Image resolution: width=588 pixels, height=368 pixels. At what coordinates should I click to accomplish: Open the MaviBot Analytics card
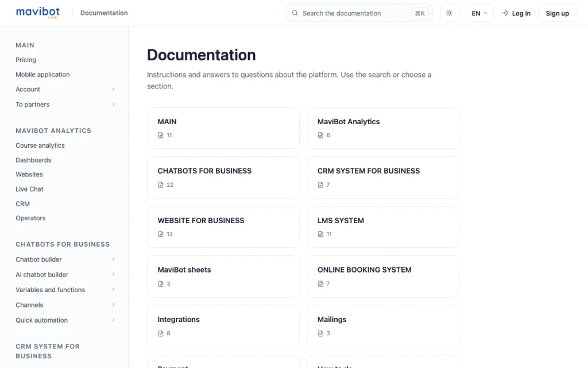(x=383, y=128)
